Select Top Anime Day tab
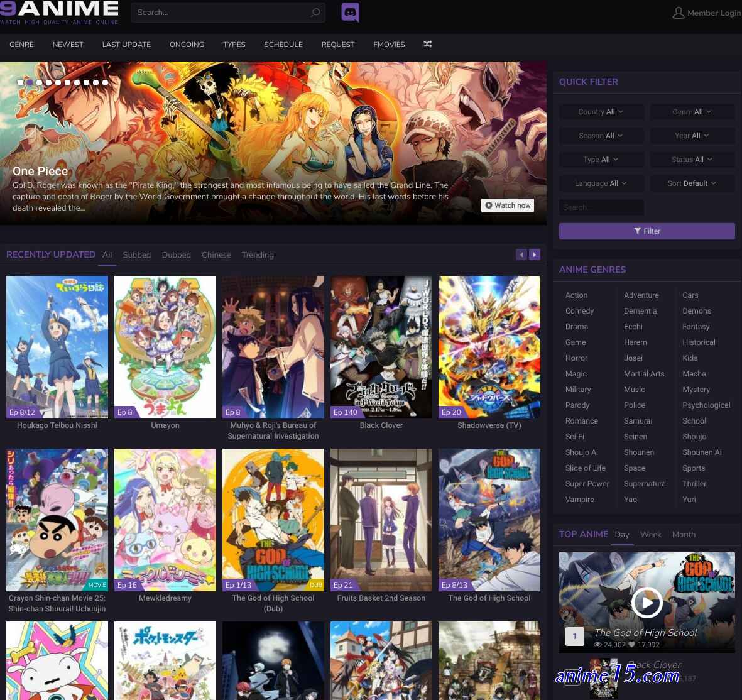The height and width of the screenshot is (700, 742). coord(622,534)
